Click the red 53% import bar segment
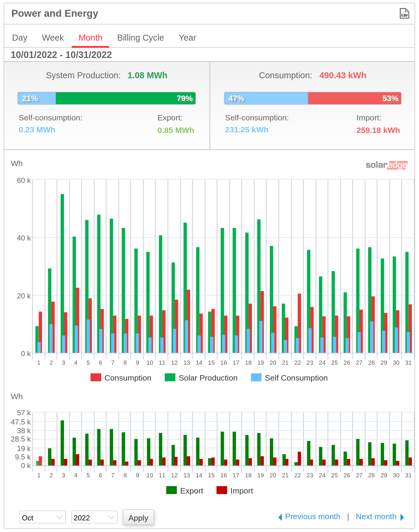Screen dimensions: 419x532 tap(354, 99)
